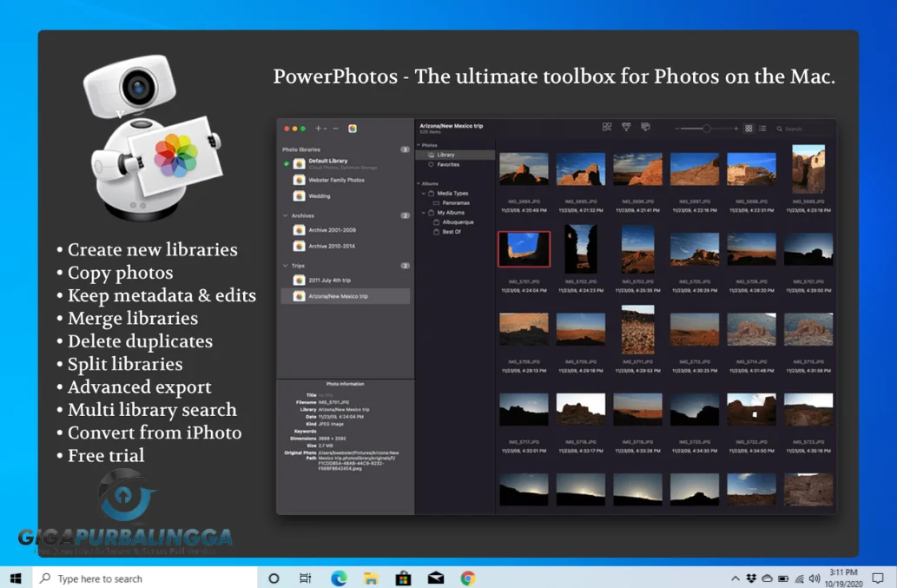Open Task View from the taskbar
Viewport: 897px width, 588px height.
(x=306, y=578)
